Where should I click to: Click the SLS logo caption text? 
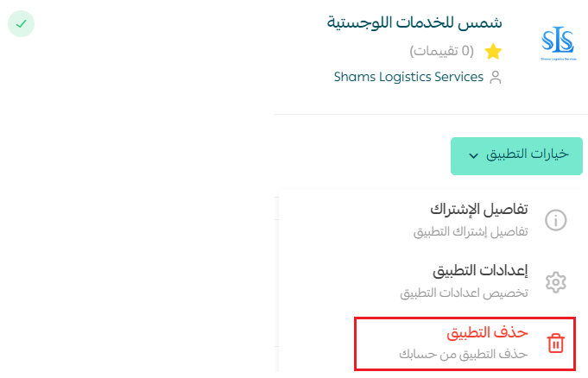(559, 59)
